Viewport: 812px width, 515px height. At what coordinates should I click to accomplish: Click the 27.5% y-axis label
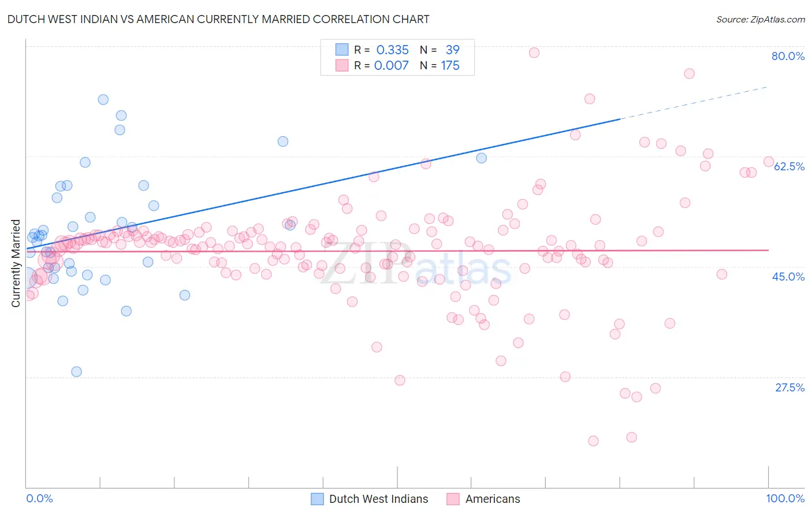789,387
